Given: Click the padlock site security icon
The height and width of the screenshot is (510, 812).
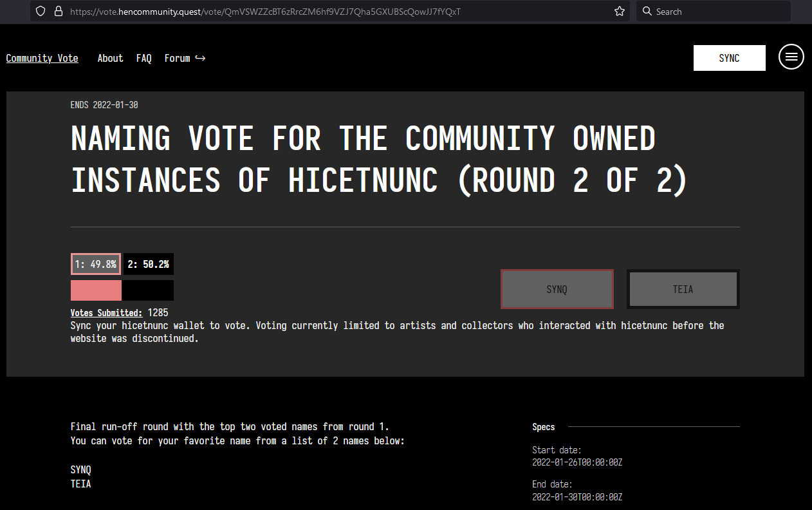Looking at the screenshot, I should pos(59,11).
